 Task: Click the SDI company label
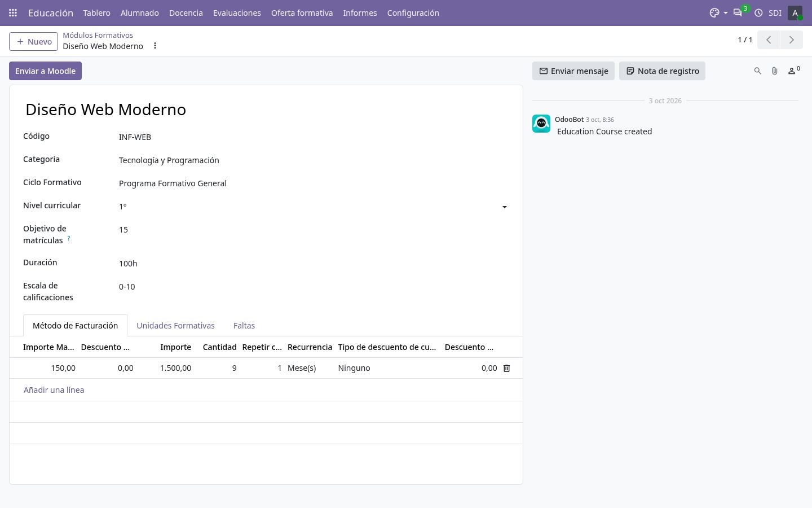[775, 12]
